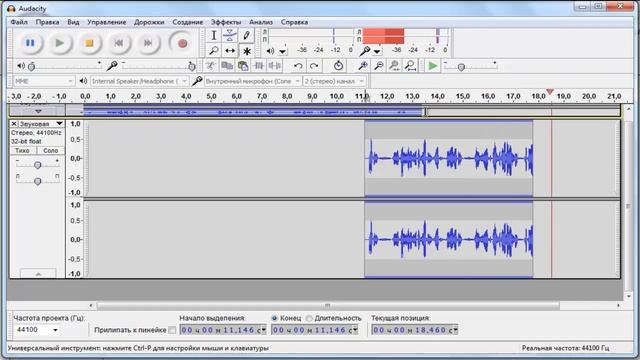This screenshot has width=640, height=360.
Task: Select the Selection (I-beam) tool
Action: coord(213,36)
